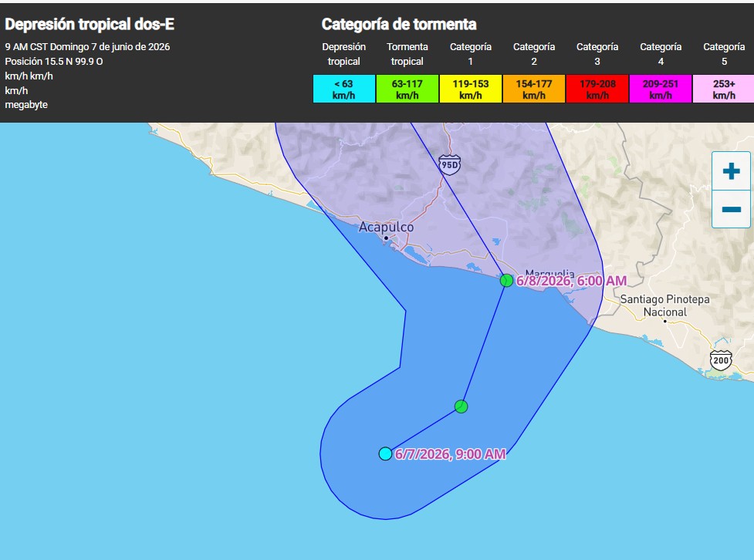Click the green 6/8/2026 6:00 AM forecast marker

click(506, 280)
